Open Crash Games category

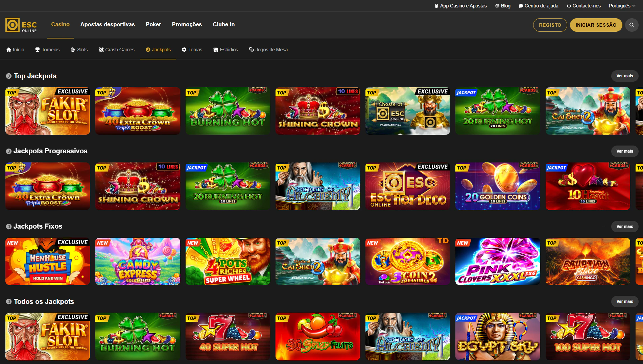tap(117, 50)
